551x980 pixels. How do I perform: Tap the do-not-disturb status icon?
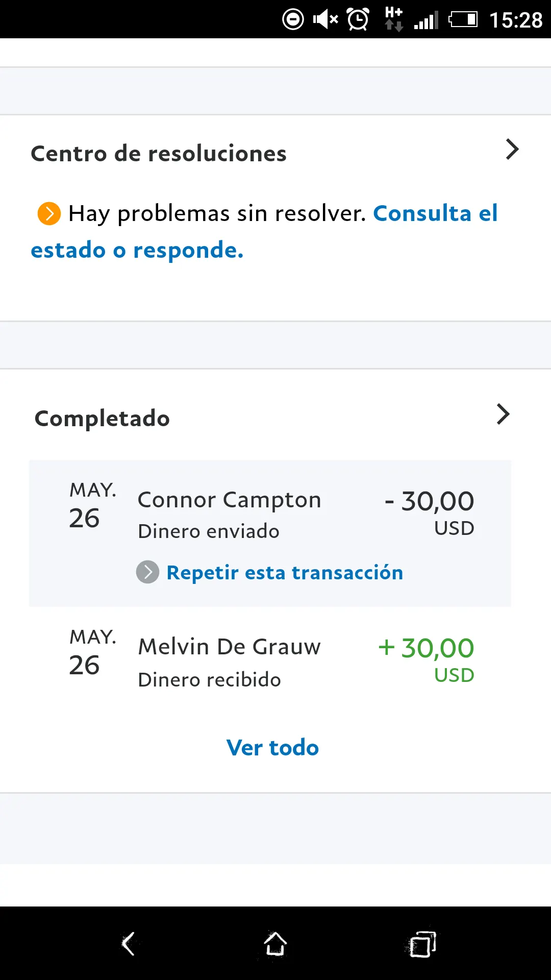[x=293, y=20]
